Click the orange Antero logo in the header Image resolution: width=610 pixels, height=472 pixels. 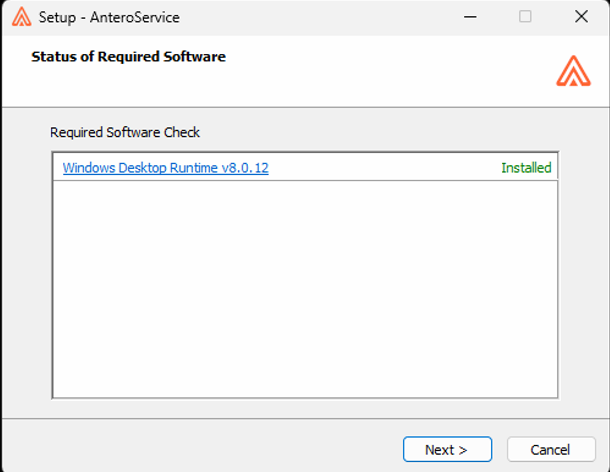(573, 70)
